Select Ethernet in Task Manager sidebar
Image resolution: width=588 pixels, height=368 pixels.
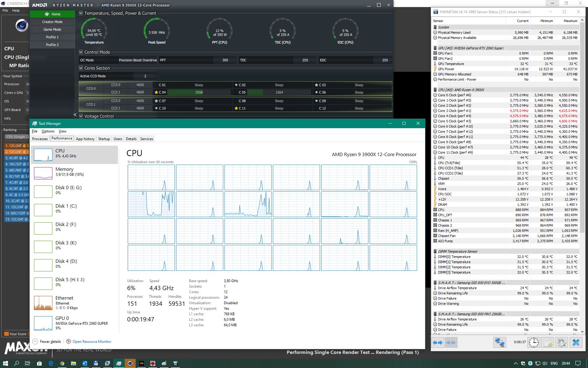click(75, 303)
